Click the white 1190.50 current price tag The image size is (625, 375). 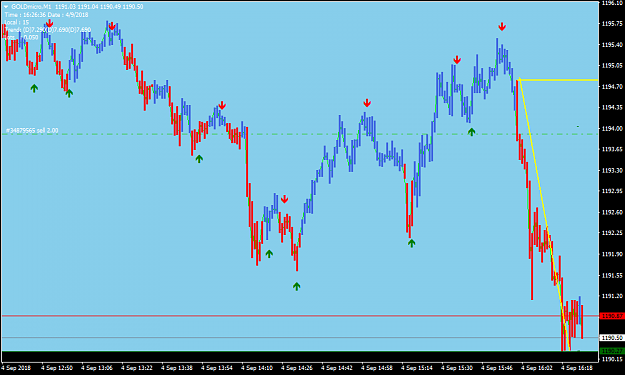(612, 338)
